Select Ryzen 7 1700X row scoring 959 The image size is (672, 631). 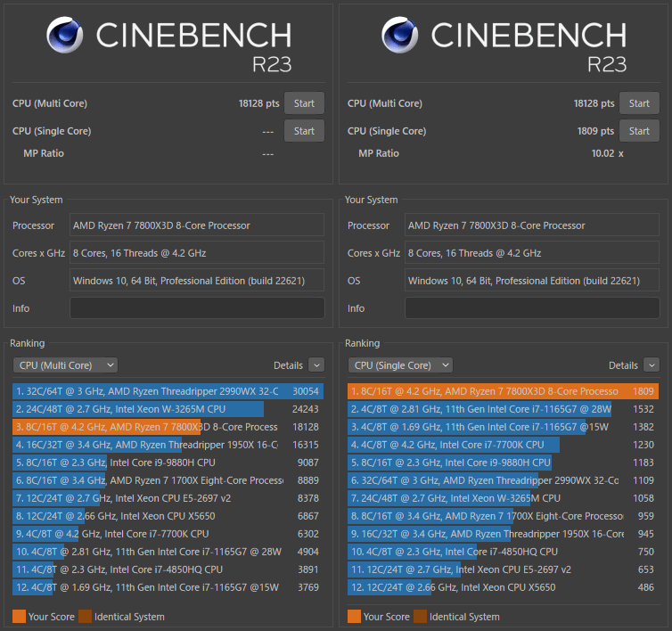[x=504, y=516]
